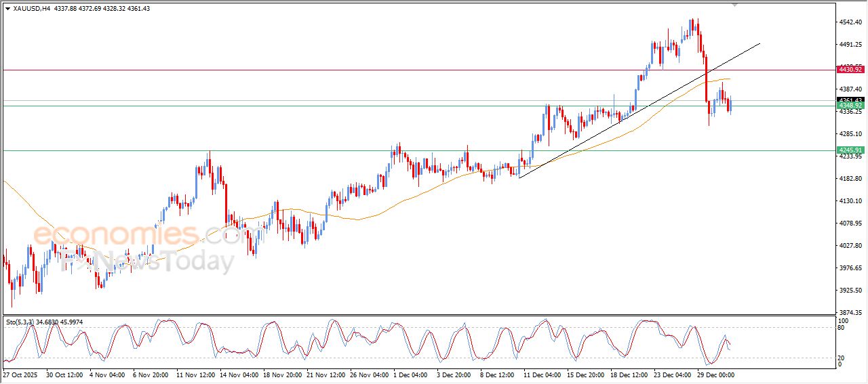Click the 4542.40 price axis value
Viewport: 868px width, 384px height.
(x=850, y=22)
